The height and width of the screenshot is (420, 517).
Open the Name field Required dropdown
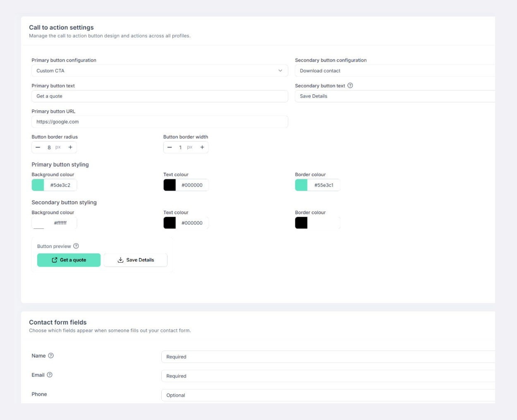(328, 357)
